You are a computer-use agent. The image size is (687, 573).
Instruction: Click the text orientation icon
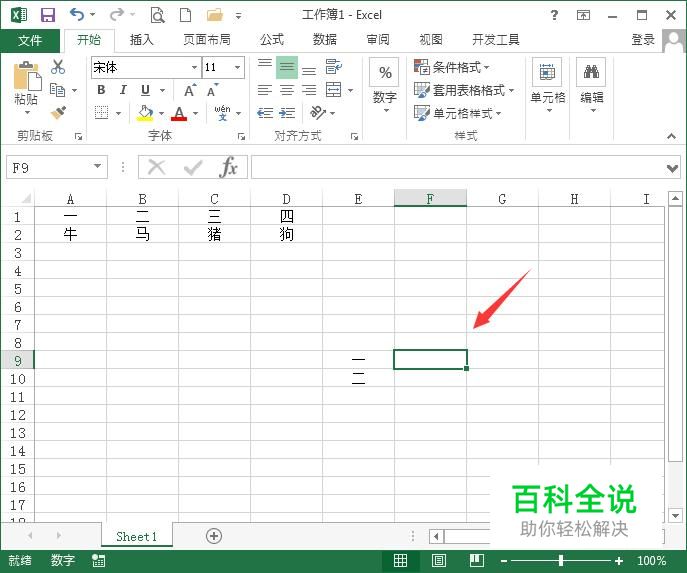click(318, 113)
